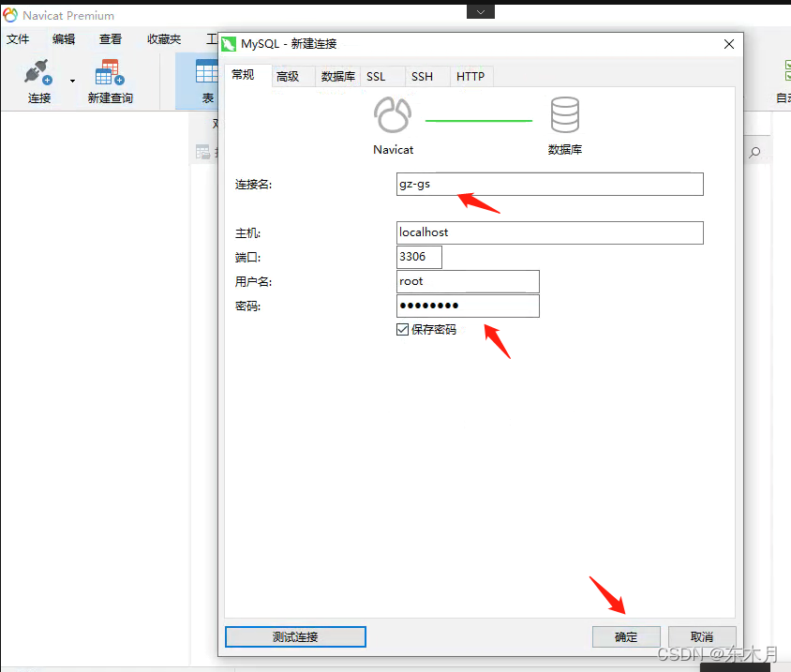Screen dimensions: 791x672
Task: Click the 测试连接 button
Action: coord(295,636)
